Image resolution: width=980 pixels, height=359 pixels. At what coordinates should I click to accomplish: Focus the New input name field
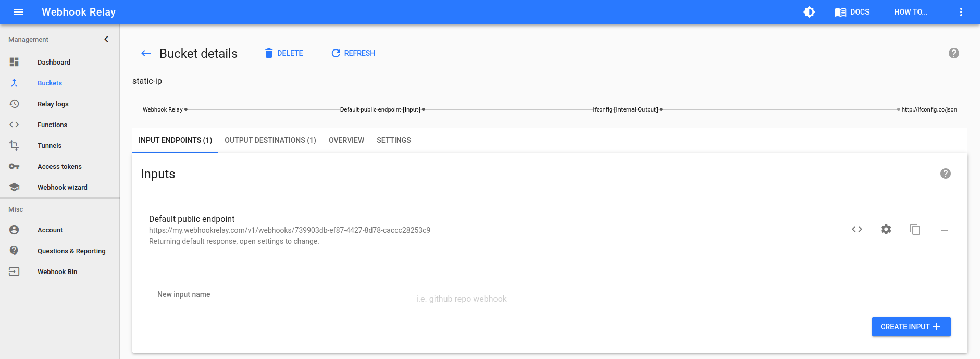coord(684,299)
